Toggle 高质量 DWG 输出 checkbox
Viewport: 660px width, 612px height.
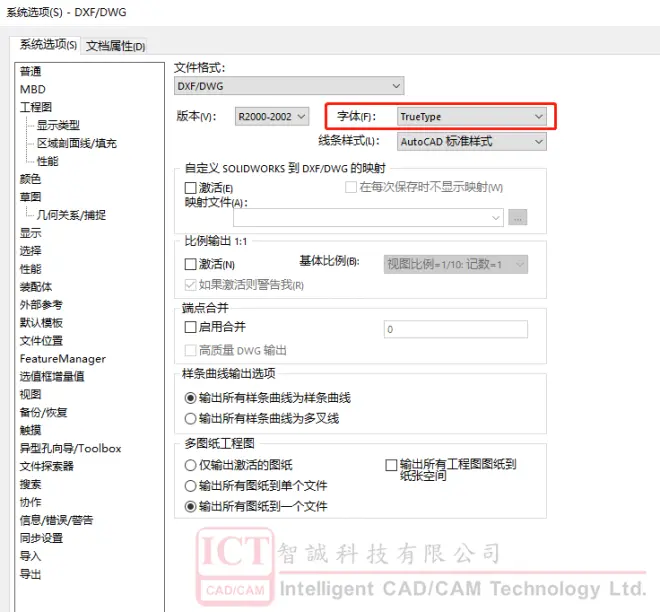coord(190,350)
